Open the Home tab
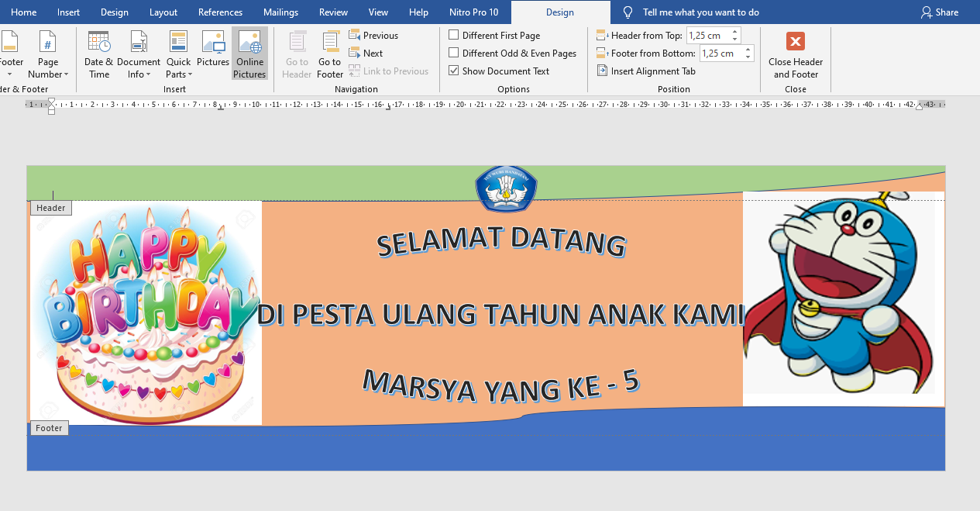Screen dimensions: 980x511 23,12
